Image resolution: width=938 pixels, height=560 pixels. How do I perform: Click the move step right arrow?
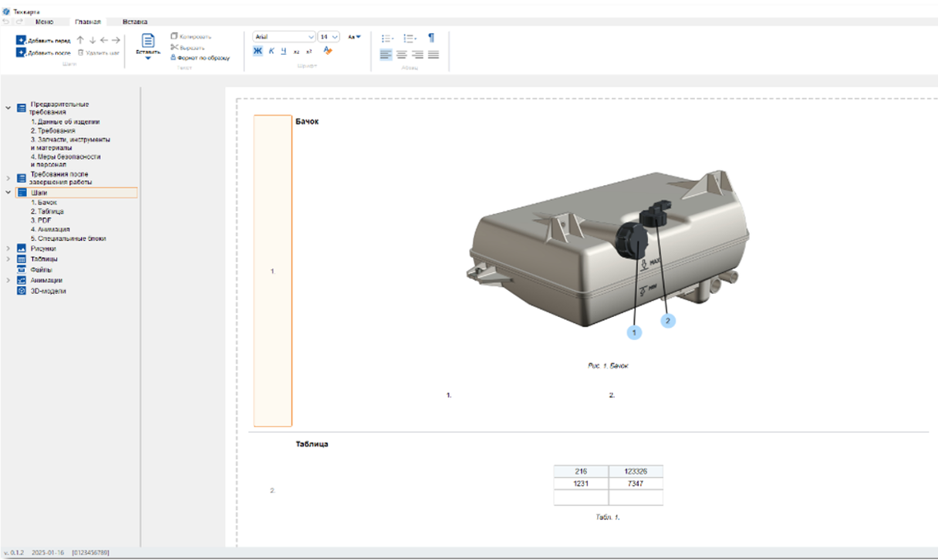point(116,39)
